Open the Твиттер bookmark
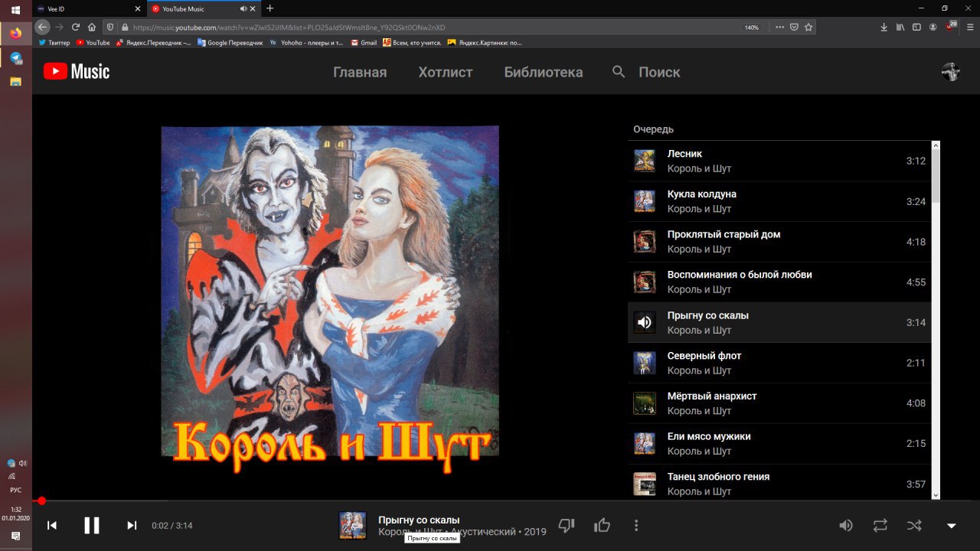 [x=54, y=43]
